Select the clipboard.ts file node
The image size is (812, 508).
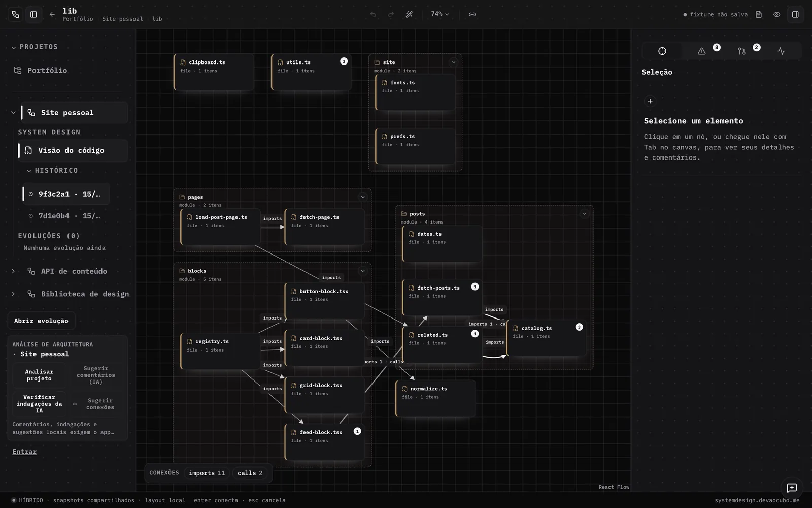click(214, 72)
